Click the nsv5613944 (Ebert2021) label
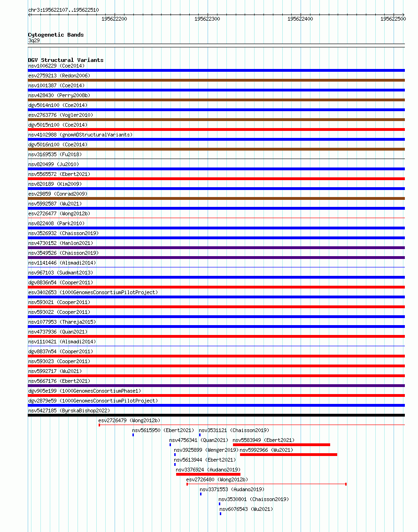The height and width of the screenshot is (532, 418). point(205,459)
